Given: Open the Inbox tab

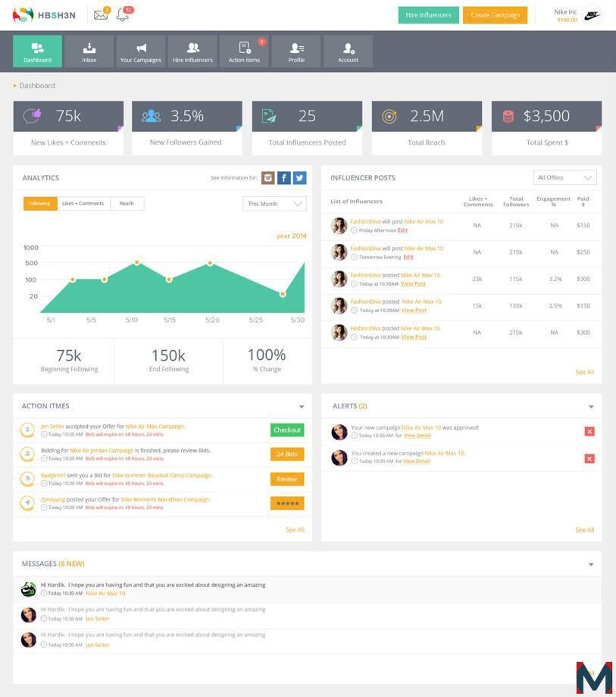Looking at the screenshot, I should click(89, 52).
